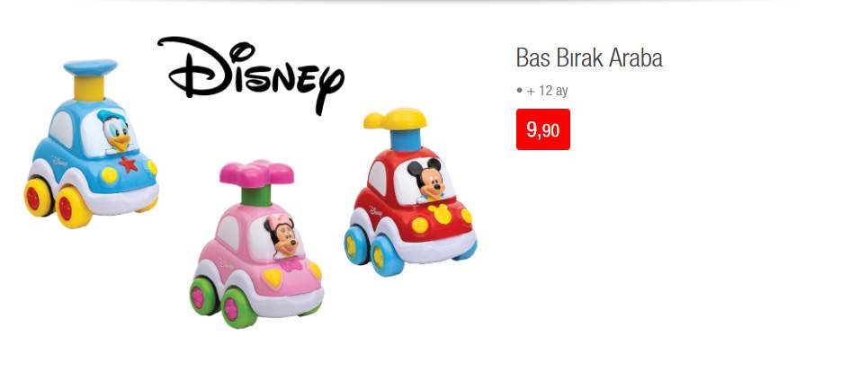Viewport: 868px width, 381px height.
Task: Click the large black Disney logo
Action: [251, 74]
